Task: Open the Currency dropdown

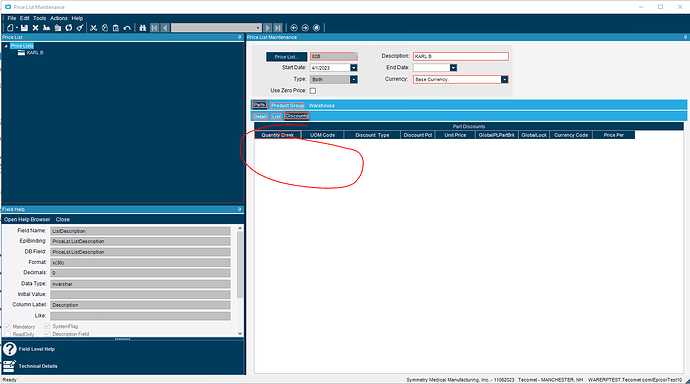Action: click(504, 80)
